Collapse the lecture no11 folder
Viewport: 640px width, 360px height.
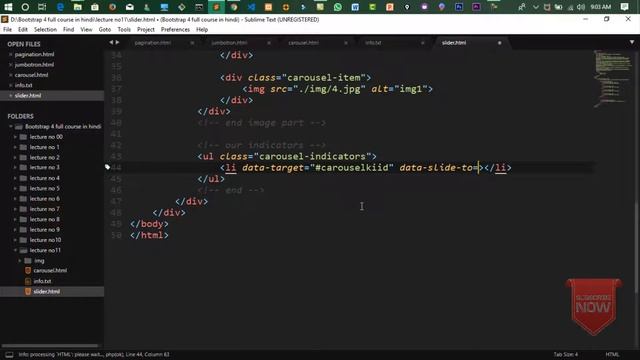pyautogui.click(x=15, y=250)
